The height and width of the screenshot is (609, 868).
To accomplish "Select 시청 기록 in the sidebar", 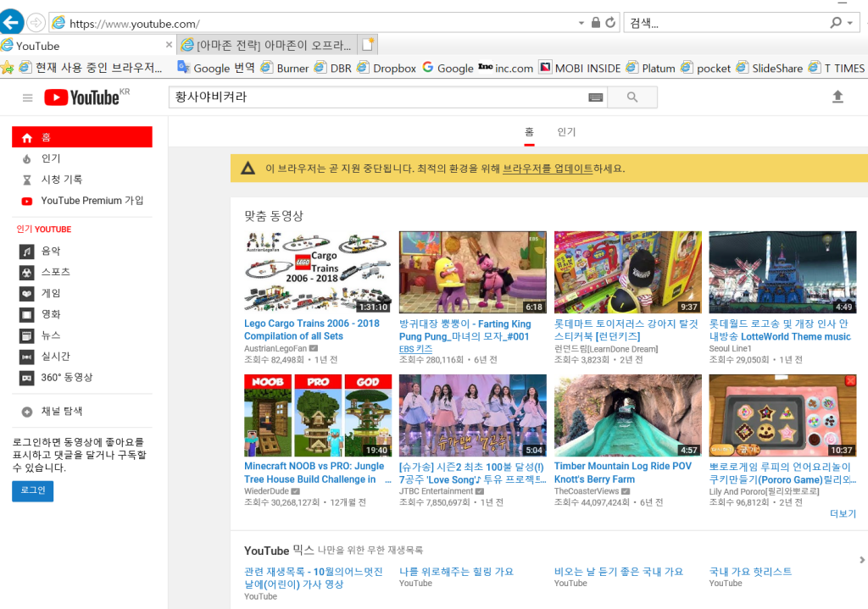I will point(62,180).
